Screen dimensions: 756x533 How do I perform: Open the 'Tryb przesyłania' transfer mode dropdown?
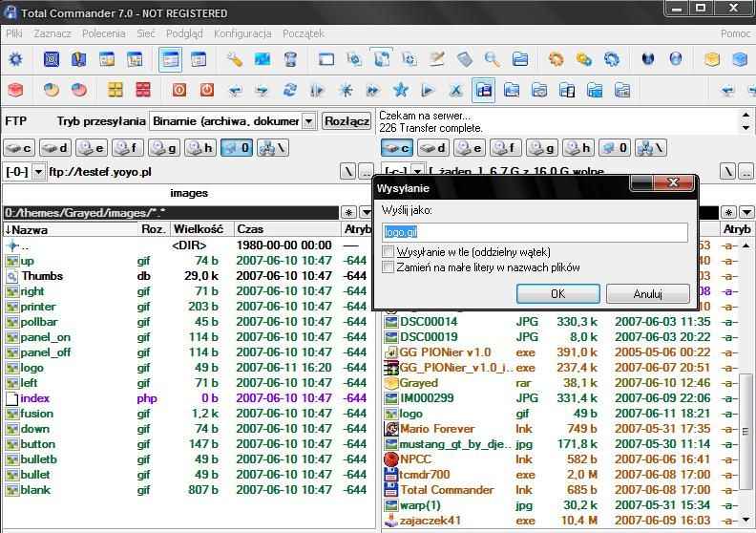click(309, 121)
